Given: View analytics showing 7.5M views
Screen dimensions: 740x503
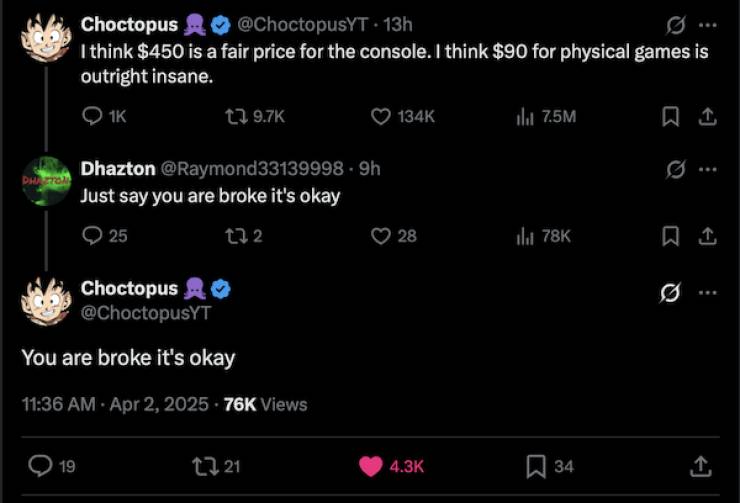Looking at the screenshot, I should click(523, 117).
